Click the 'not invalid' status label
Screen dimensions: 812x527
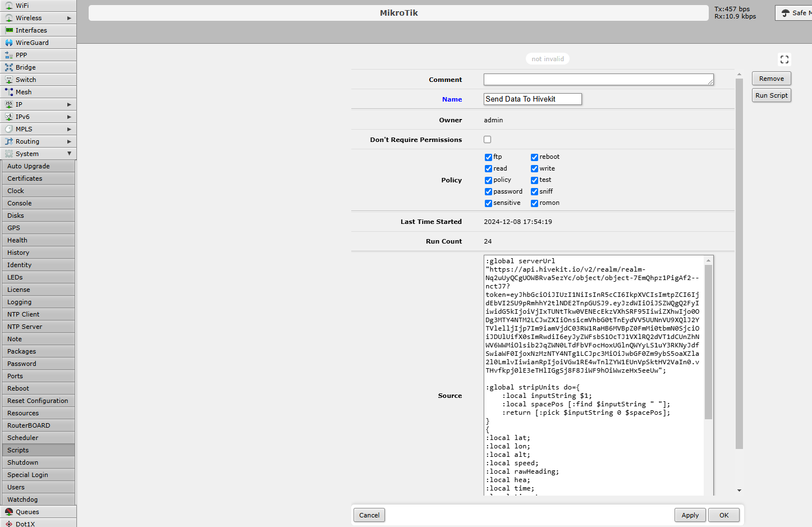(548, 59)
